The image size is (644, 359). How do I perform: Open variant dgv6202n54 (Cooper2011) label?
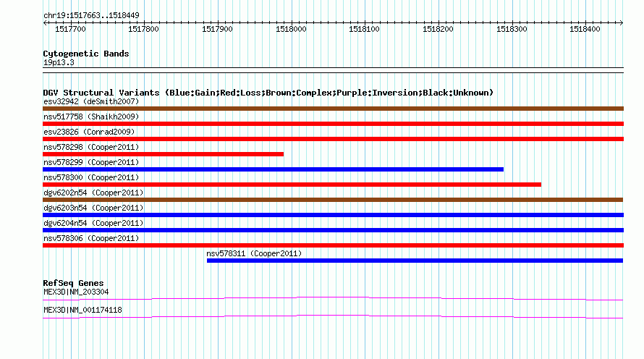[93, 193]
